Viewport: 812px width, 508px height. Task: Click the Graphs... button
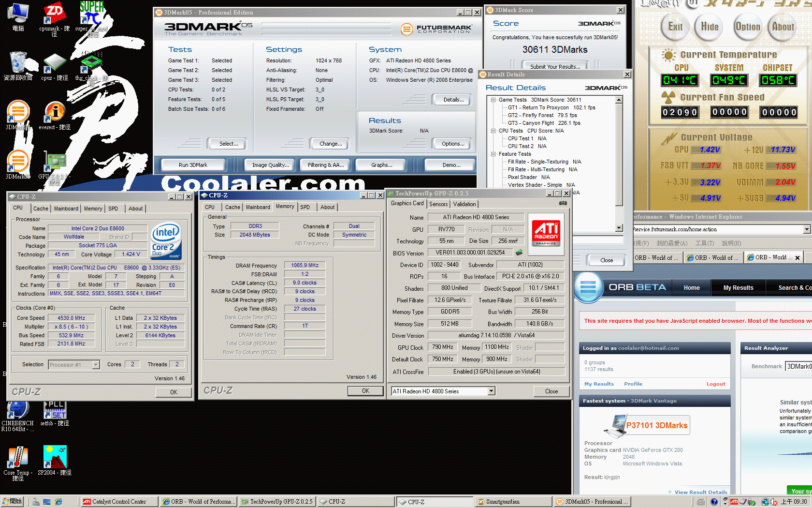coord(381,165)
